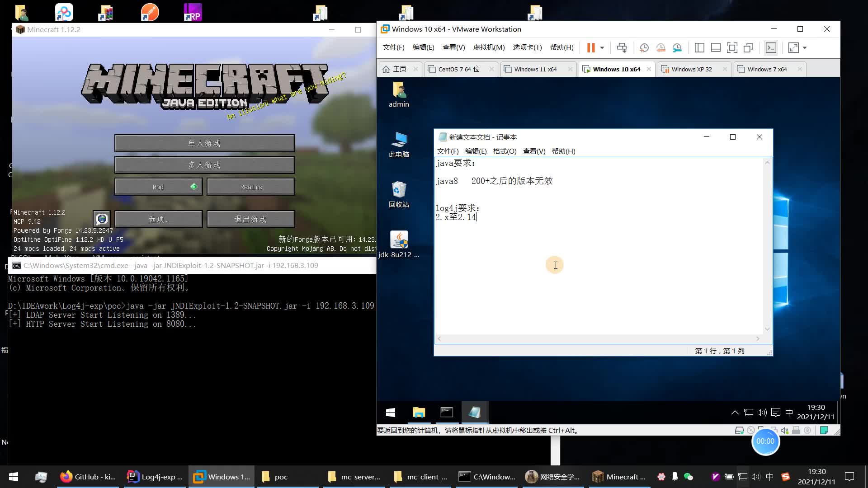Click the Realms button in Minecraft
Image resolution: width=868 pixels, height=488 pixels.
click(x=251, y=187)
